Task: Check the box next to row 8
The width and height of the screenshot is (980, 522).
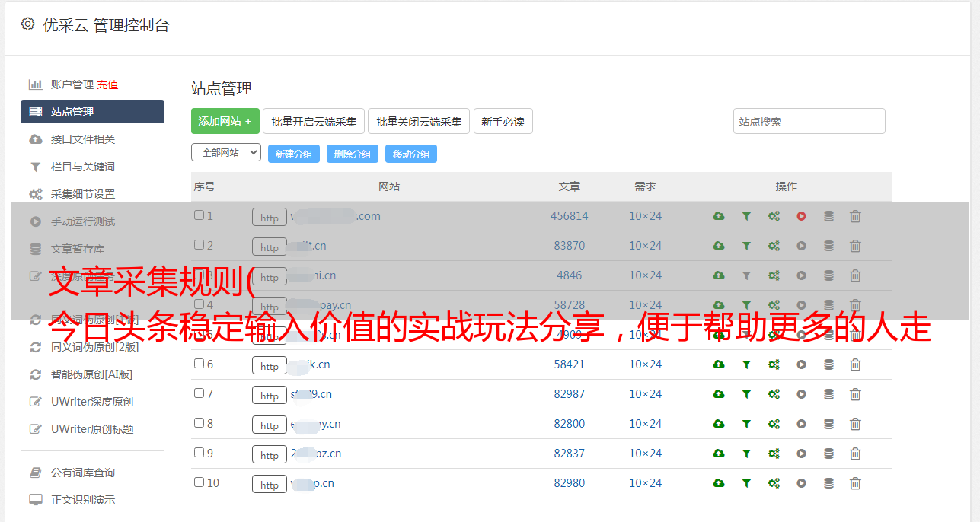Action: [x=199, y=423]
